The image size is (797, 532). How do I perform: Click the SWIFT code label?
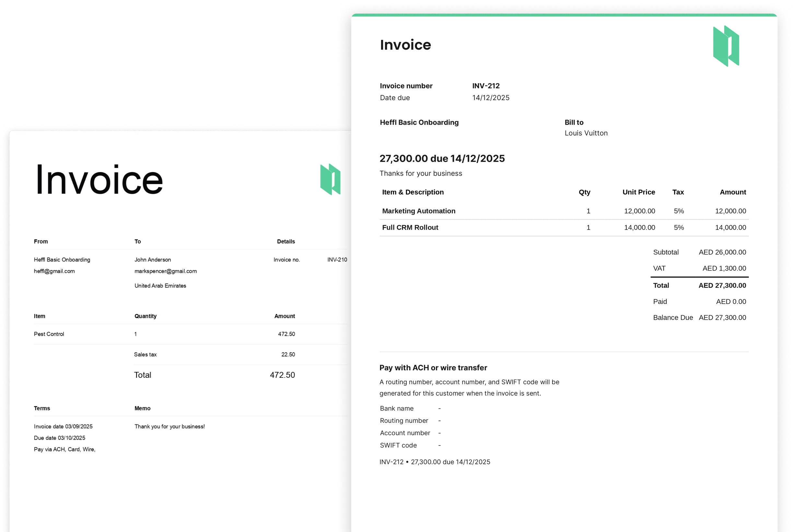point(398,445)
